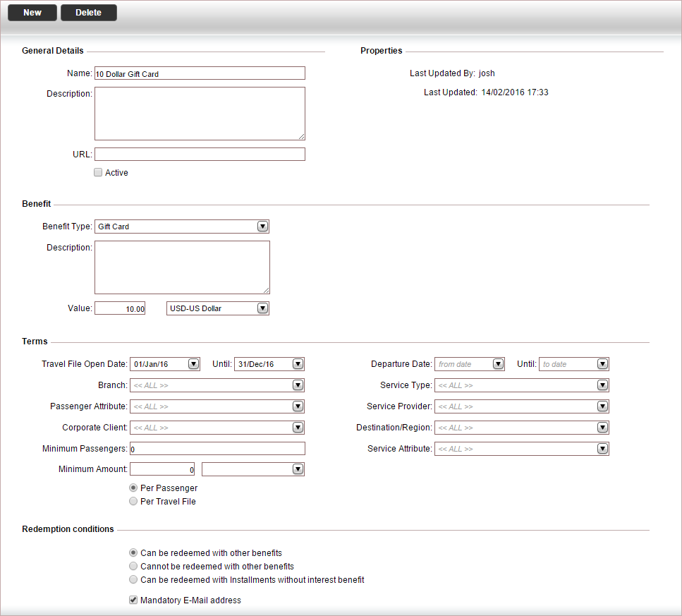The image size is (682, 616).
Task: Uncheck Mandatory E-Mail address checkbox
Action: tap(133, 600)
